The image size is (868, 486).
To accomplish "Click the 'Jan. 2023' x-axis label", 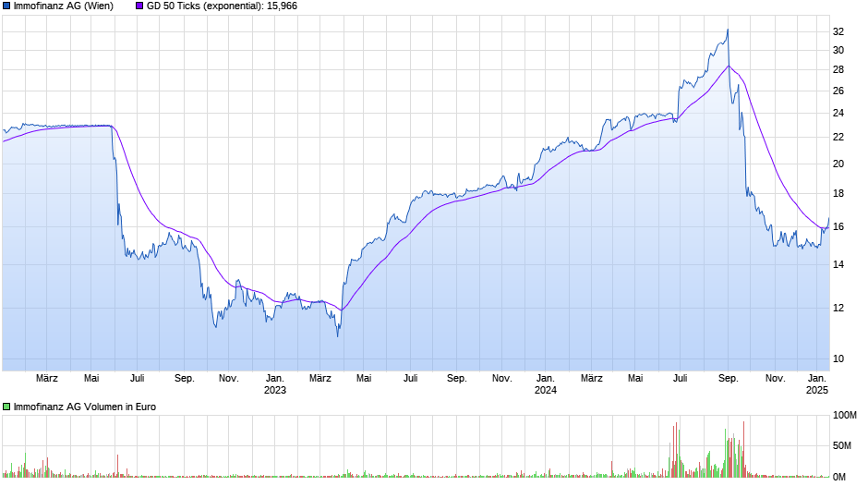I will tap(274, 383).
